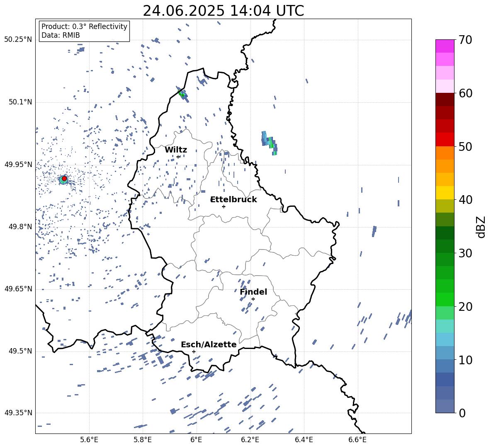Click the colorbar tick label 70
491x448 pixels.
(465, 40)
